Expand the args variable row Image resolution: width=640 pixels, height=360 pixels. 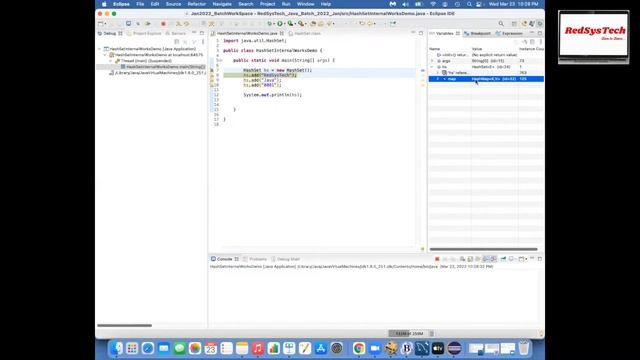click(432, 61)
